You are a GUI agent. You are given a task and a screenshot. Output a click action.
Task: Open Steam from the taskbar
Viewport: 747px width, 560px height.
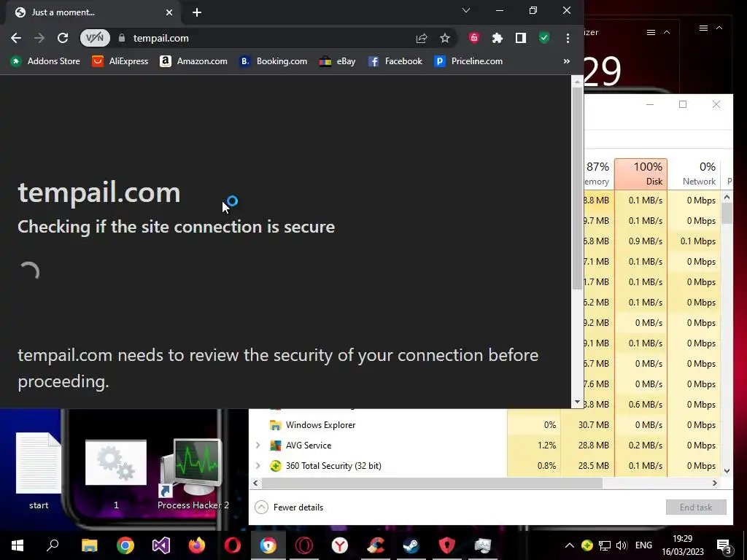pyautogui.click(x=411, y=545)
